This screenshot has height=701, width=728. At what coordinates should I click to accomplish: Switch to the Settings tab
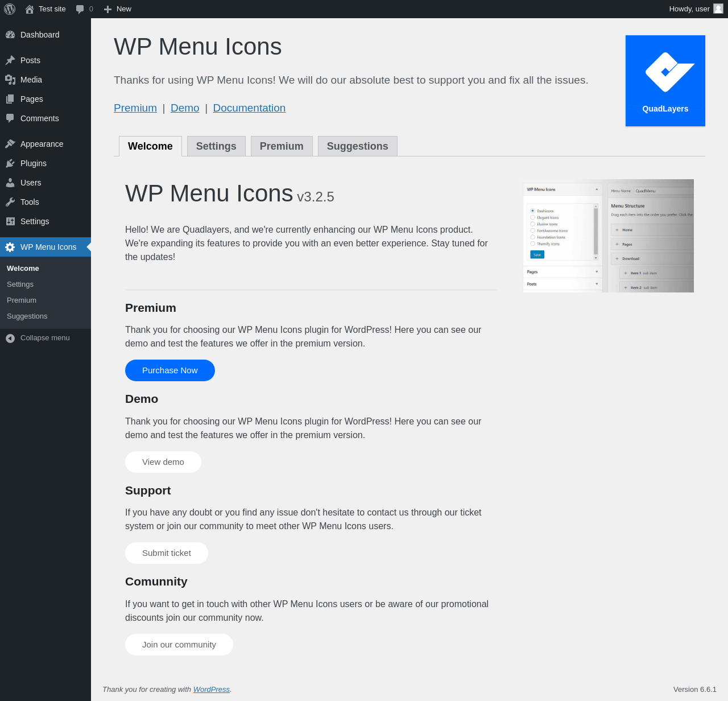(216, 146)
